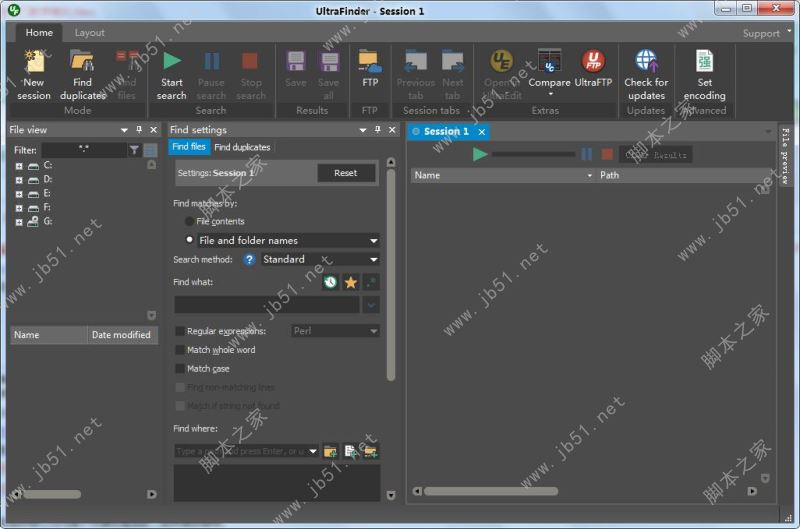Switch to the Home ribbon tab
The image size is (800, 529).
coord(39,33)
